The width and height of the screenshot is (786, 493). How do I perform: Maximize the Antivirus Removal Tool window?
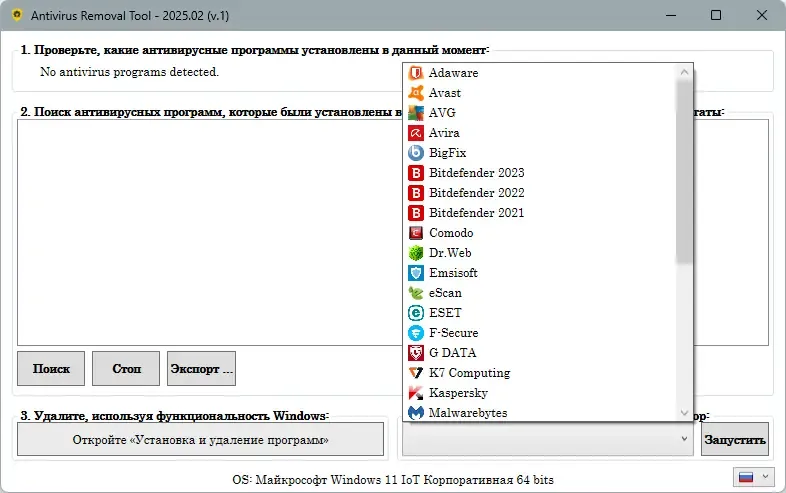click(716, 15)
